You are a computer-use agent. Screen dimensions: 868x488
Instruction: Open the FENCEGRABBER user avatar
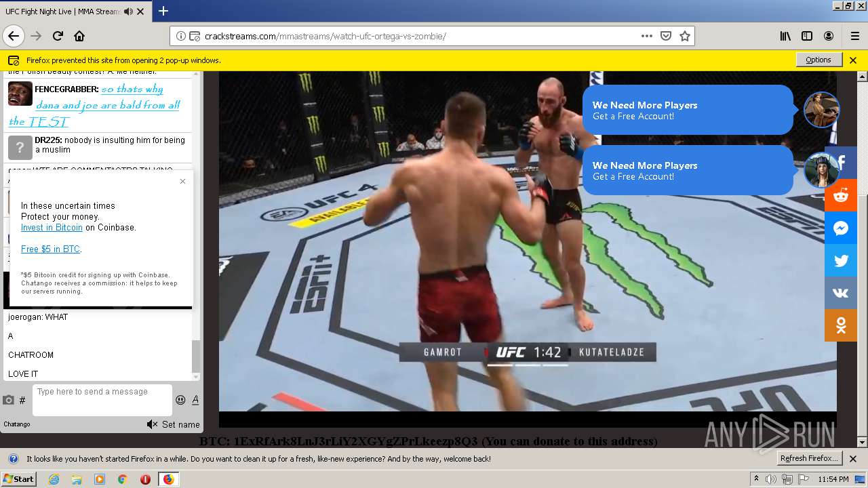[x=20, y=94]
